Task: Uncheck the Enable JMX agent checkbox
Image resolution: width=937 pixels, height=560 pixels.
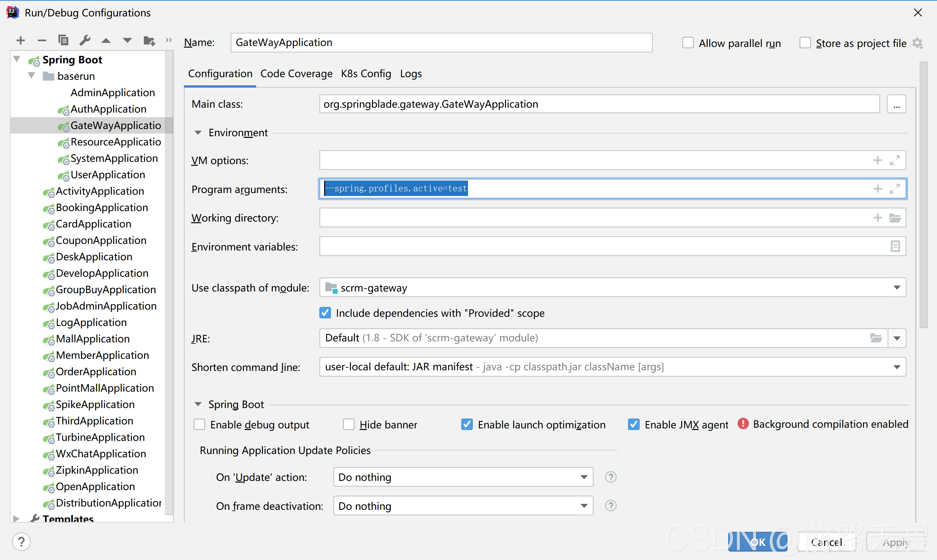Action: 634,424
